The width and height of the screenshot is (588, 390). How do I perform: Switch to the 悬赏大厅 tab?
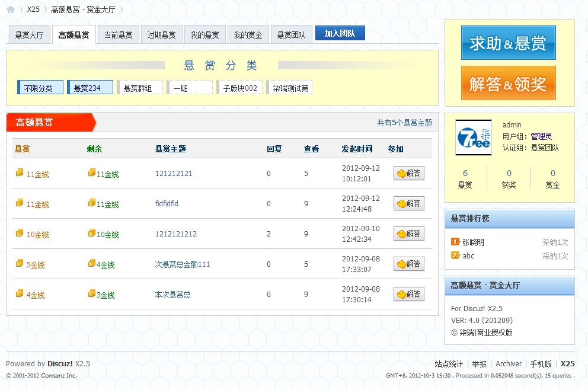click(29, 35)
